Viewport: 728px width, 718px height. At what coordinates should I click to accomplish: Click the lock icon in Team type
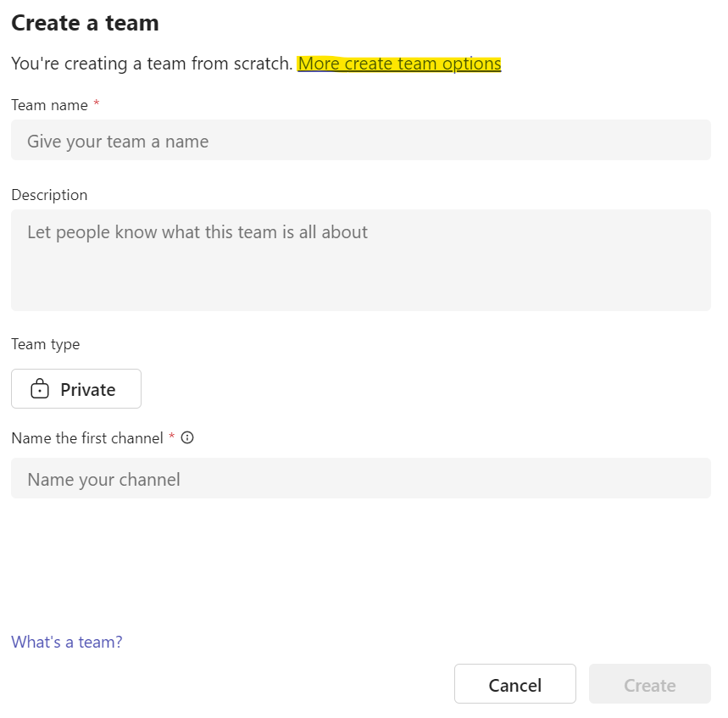tap(40, 389)
